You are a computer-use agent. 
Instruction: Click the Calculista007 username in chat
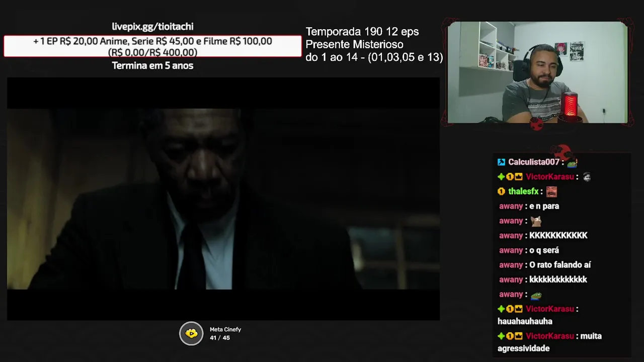tap(534, 162)
